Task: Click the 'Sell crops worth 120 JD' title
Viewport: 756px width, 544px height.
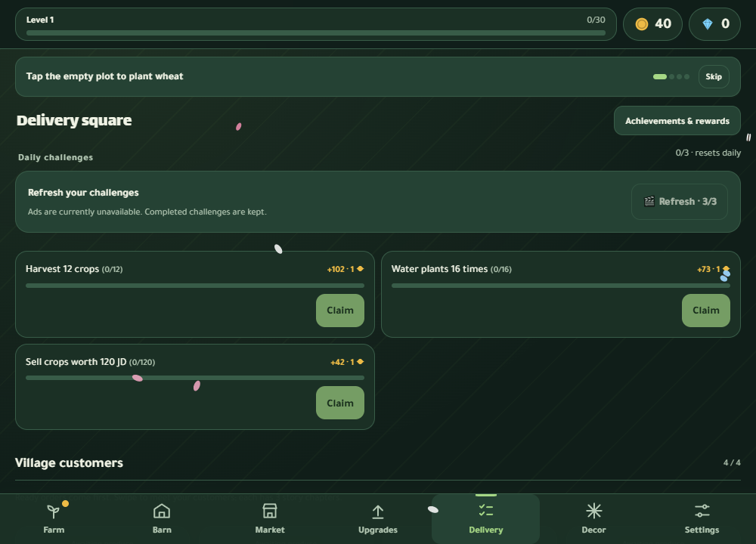Action: coord(76,362)
